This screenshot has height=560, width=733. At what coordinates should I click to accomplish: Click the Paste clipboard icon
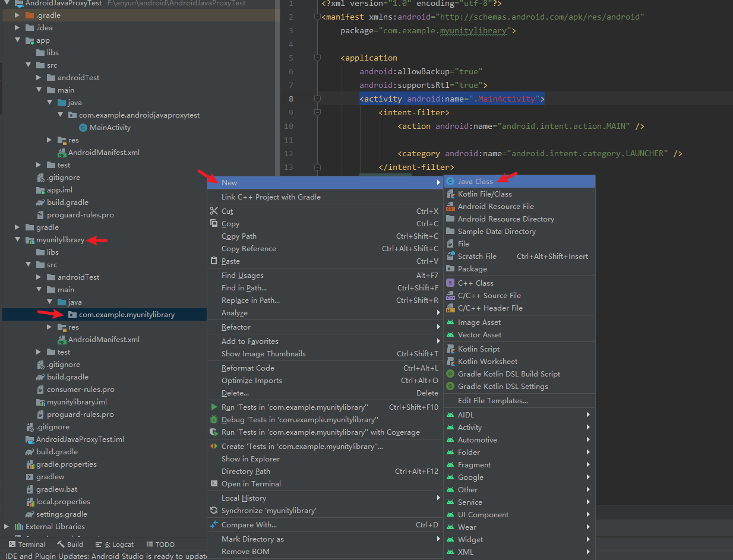pyautogui.click(x=214, y=261)
